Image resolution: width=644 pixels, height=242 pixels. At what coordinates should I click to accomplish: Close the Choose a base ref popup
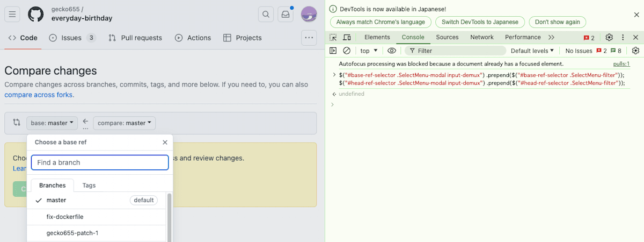pos(165,143)
